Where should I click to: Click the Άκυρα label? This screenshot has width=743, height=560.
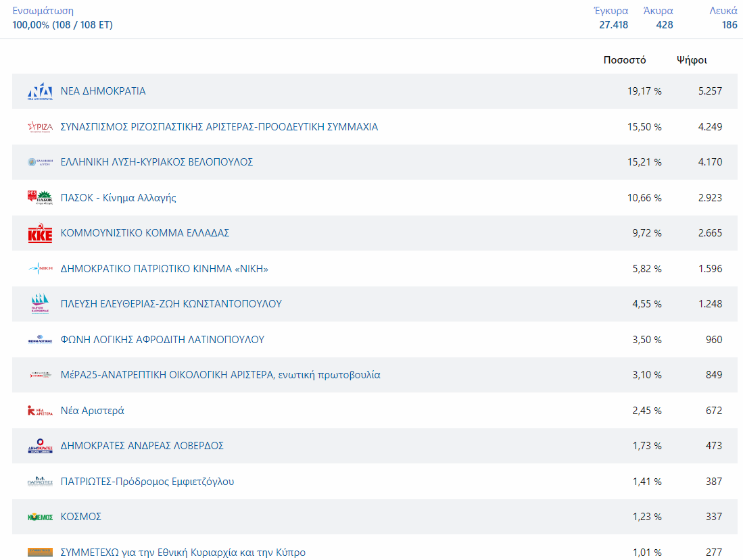658,11
